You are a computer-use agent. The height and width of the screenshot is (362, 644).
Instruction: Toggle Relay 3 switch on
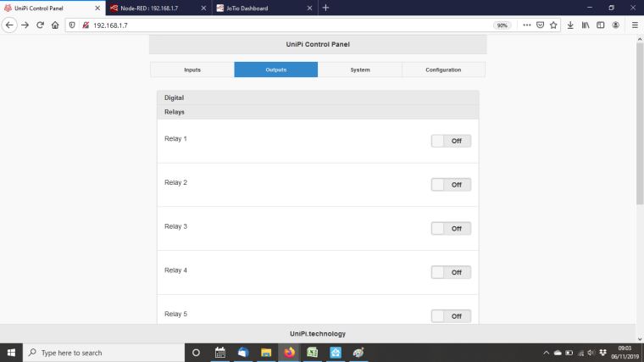(x=451, y=229)
